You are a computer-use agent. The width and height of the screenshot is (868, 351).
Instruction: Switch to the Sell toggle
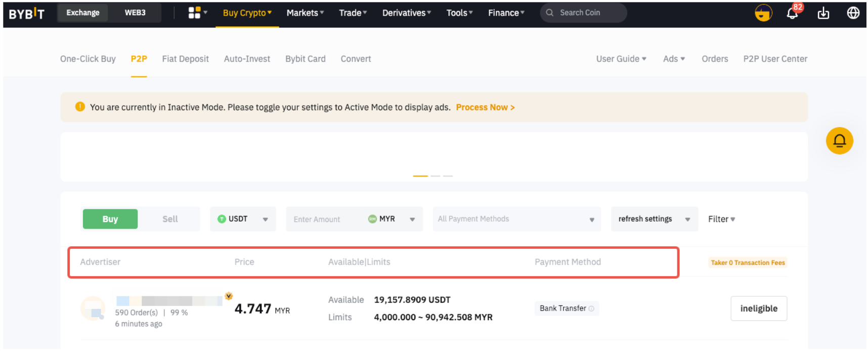(170, 219)
